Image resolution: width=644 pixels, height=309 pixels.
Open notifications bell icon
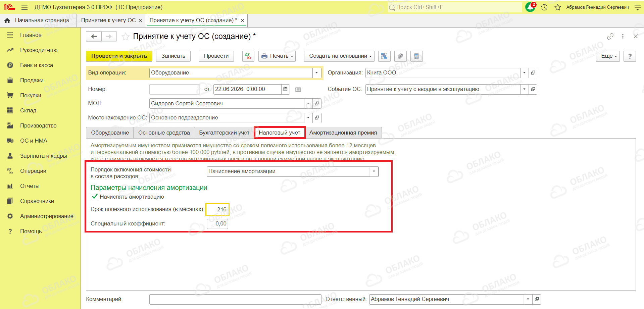(x=530, y=7)
